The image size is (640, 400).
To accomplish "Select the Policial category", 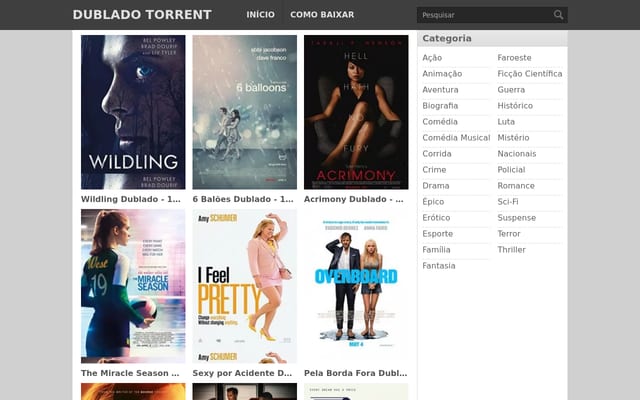I will coord(511,170).
